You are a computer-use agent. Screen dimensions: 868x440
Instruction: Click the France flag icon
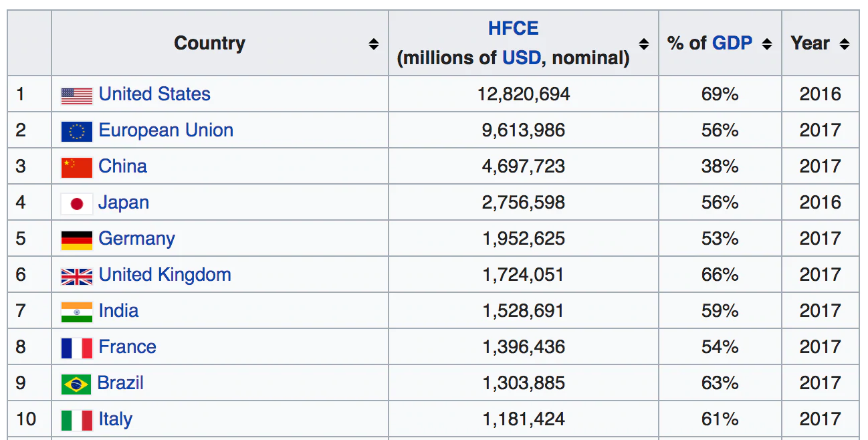[x=77, y=348]
